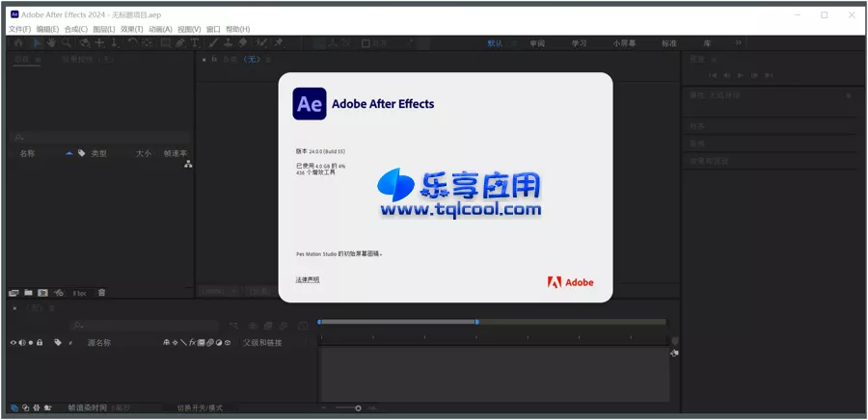The image size is (868, 420).
Task: Open the Animation (动画) menu
Action: click(160, 29)
